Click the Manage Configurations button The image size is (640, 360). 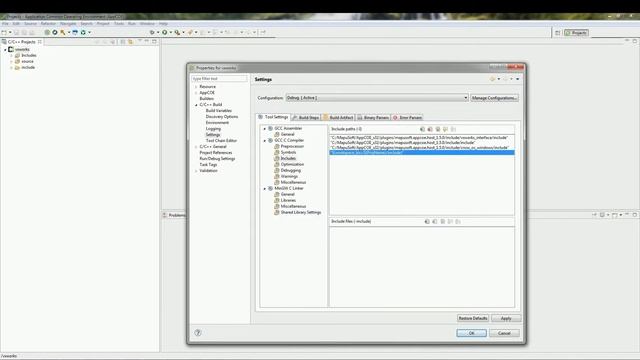(x=494, y=98)
